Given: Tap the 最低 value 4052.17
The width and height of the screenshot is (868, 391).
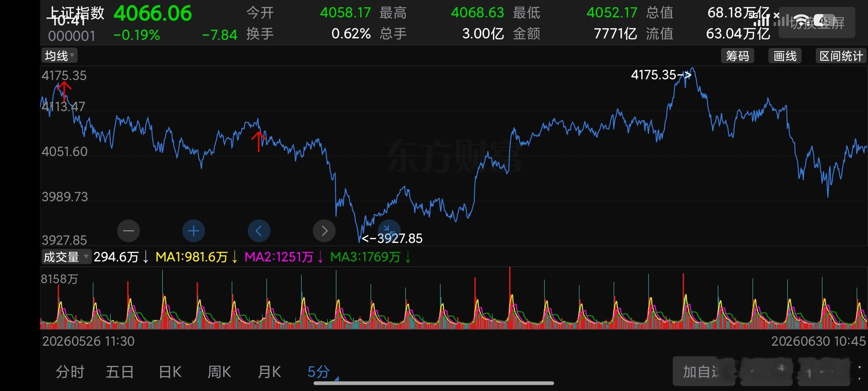Looking at the screenshot, I should (x=612, y=13).
